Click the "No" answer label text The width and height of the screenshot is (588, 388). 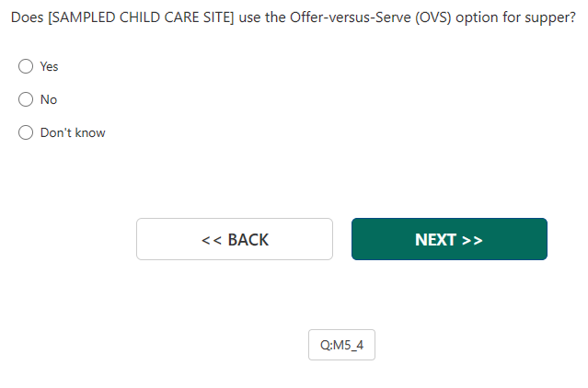pyautogui.click(x=49, y=99)
